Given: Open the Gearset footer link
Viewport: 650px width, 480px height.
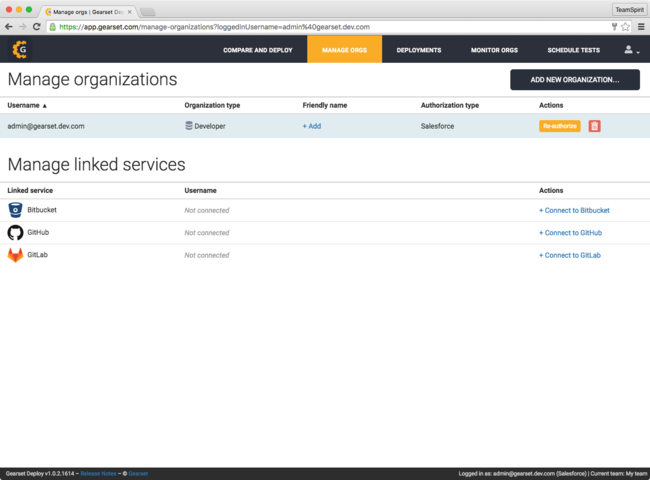Looking at the screenshot, I should (x=138, y=473).
